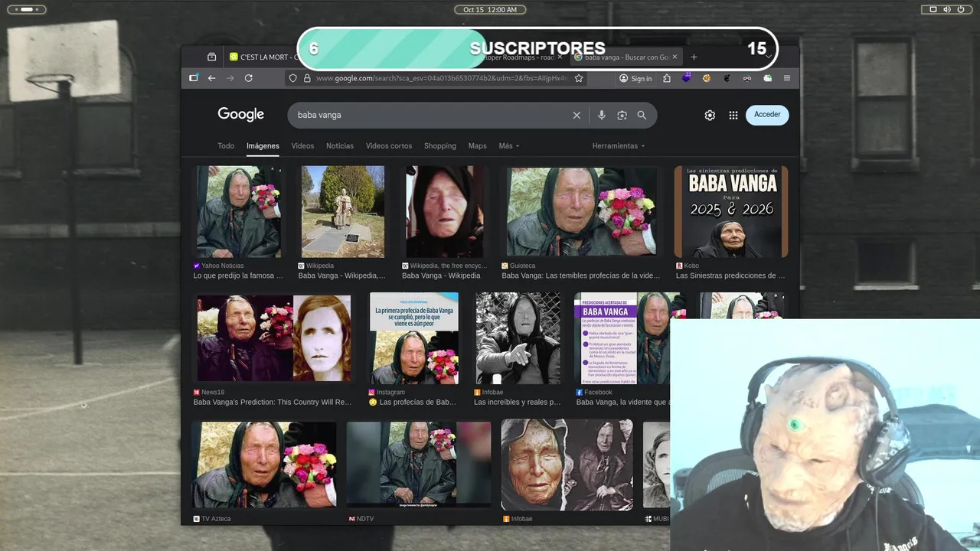
Task: Click the power icon in top bar
Action: (x=960, y=9)
